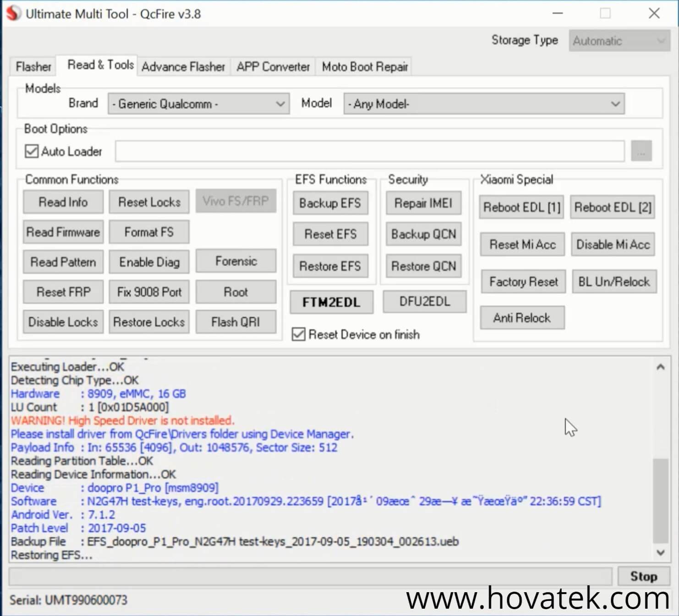
Task: Click the Format FS button
Action: tap(149, 232)
